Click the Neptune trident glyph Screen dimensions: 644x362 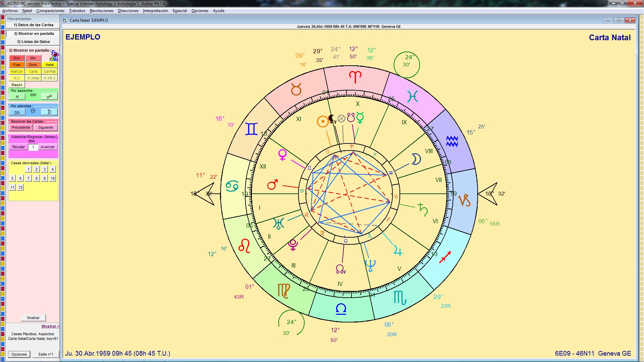(x=371, y=265)
